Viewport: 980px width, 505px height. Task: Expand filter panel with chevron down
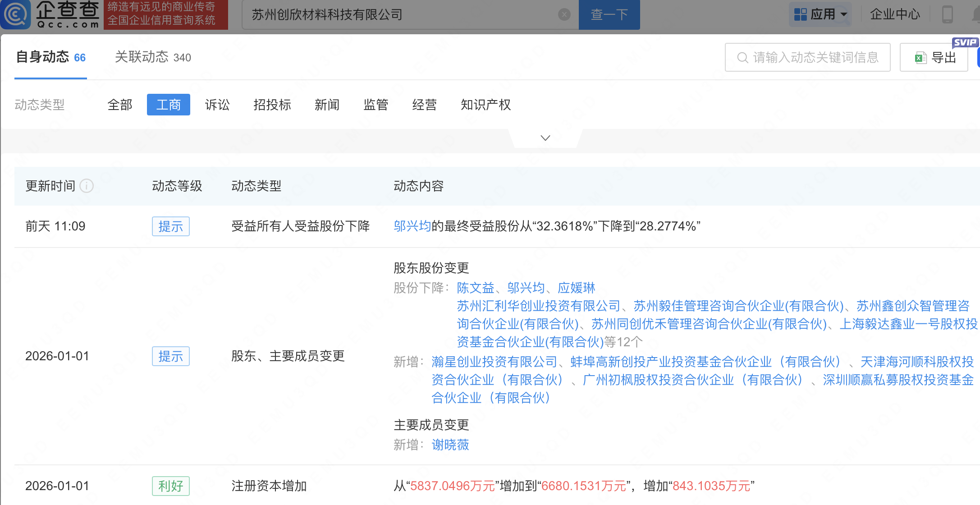click(545, 138)
